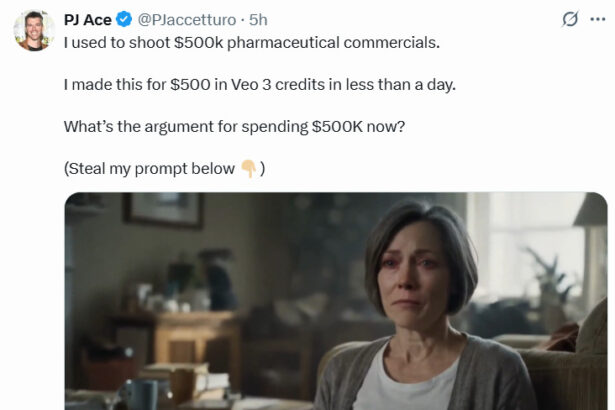The width and height of the screenshot is (615, 410).
Task: Open the @PJaccetturo handle link
Action: pos(187,20)
